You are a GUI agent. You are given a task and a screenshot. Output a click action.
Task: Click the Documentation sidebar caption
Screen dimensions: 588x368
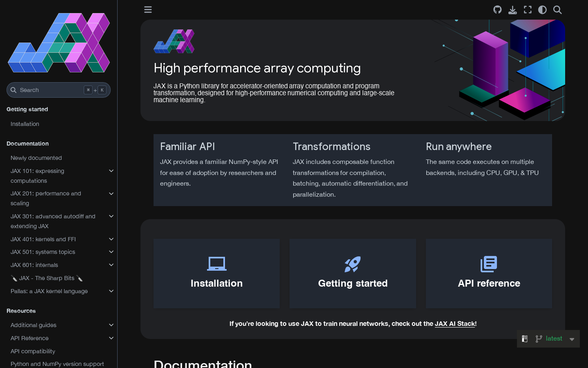(28, 144)
